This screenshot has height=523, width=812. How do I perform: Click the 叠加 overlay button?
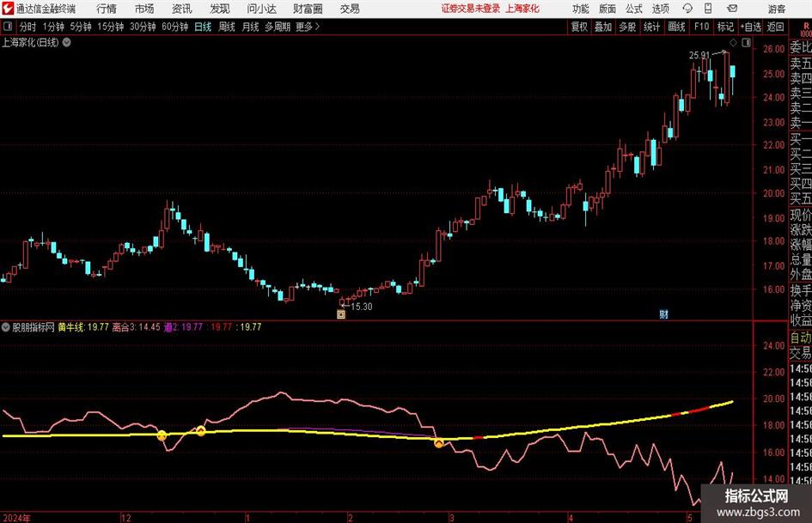click(x=603, y=27)
